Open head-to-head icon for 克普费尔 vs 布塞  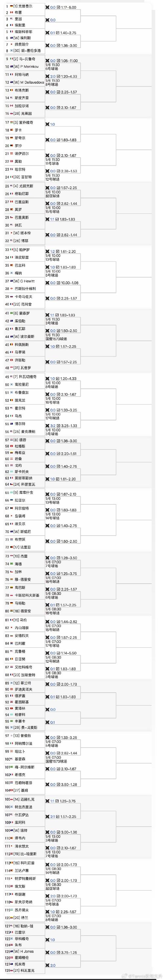47,7
